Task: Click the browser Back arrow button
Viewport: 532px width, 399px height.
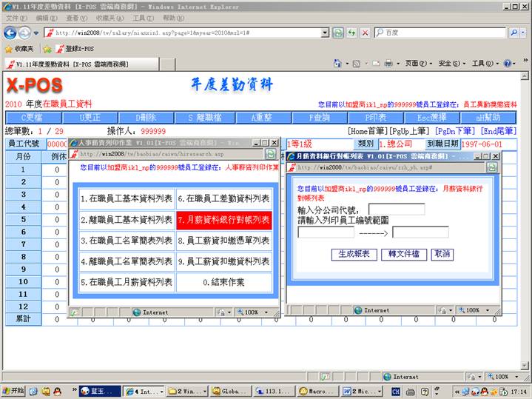Action: (10, 33)
